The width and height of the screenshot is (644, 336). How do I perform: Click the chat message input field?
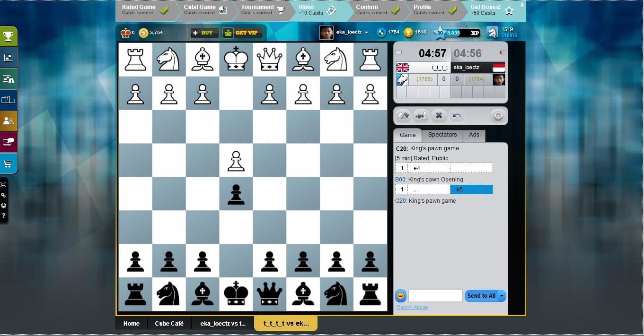tap(435, 296)
